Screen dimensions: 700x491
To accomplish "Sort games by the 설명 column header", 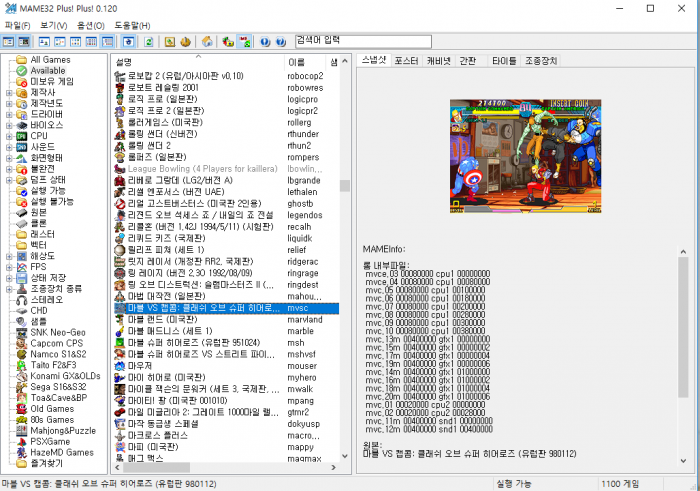I will [197, 62].
